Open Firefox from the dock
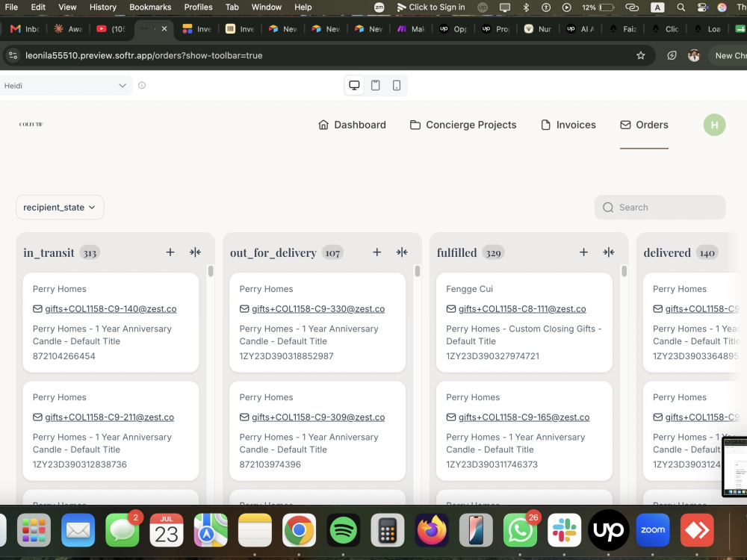Screen dimensions: 747x560 click(432, 530)
